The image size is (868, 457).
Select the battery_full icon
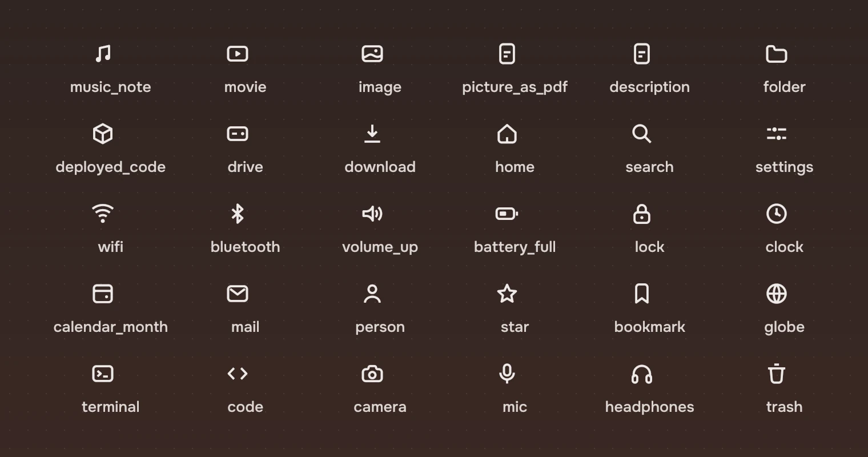tap(507, 214)
